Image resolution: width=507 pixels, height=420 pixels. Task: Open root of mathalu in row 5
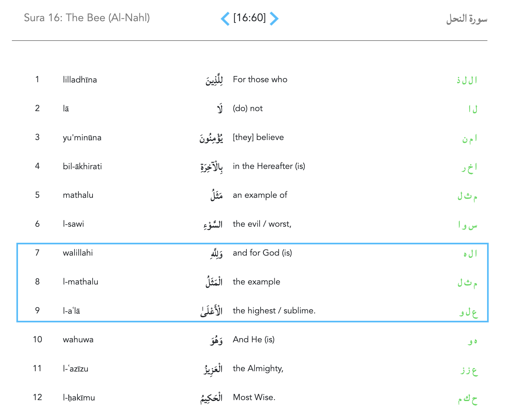(467, 196)
